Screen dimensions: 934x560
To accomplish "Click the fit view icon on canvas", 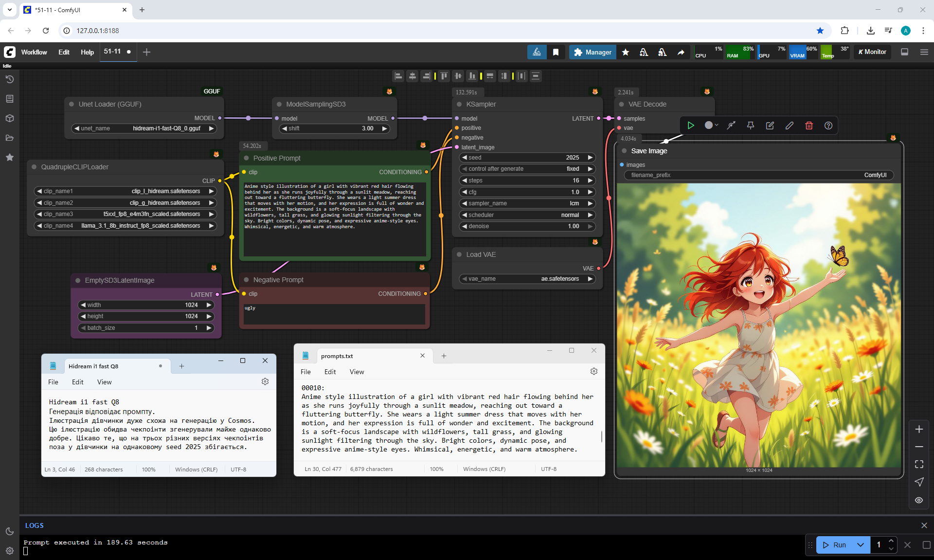I will (919, 464).
